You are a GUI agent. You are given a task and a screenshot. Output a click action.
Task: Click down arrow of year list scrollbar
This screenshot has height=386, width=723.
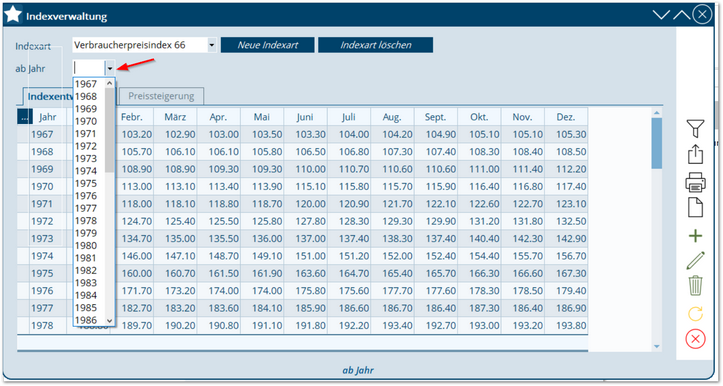click(109, 321)
